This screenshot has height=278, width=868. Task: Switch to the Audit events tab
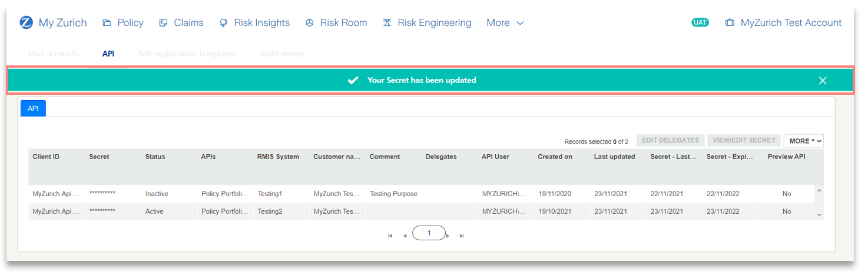point(281,54)
